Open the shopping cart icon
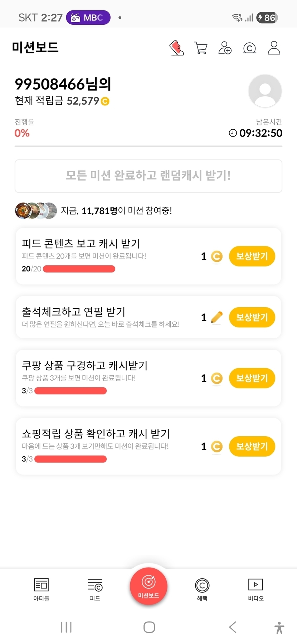 pyautogui.click(x=201, y=48)
